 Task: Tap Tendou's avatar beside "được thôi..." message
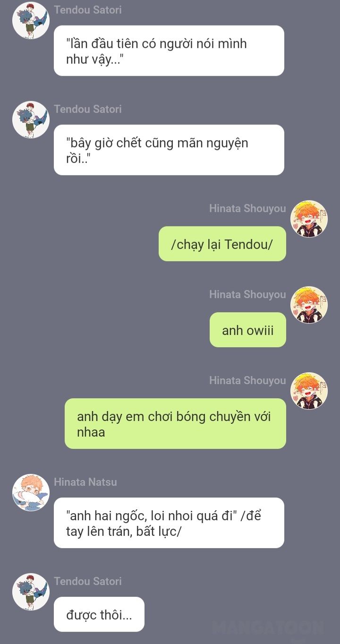(31, 592)
